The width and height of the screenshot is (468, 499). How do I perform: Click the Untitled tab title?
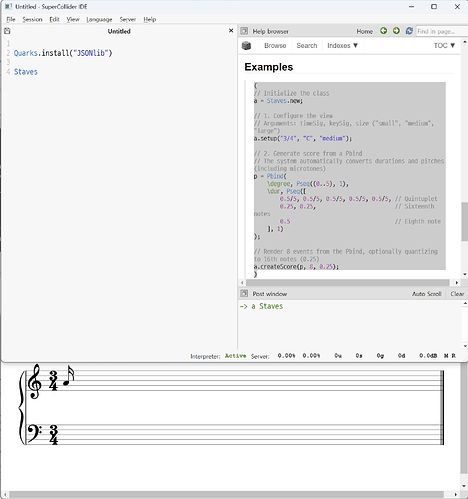tap(119, 31)
